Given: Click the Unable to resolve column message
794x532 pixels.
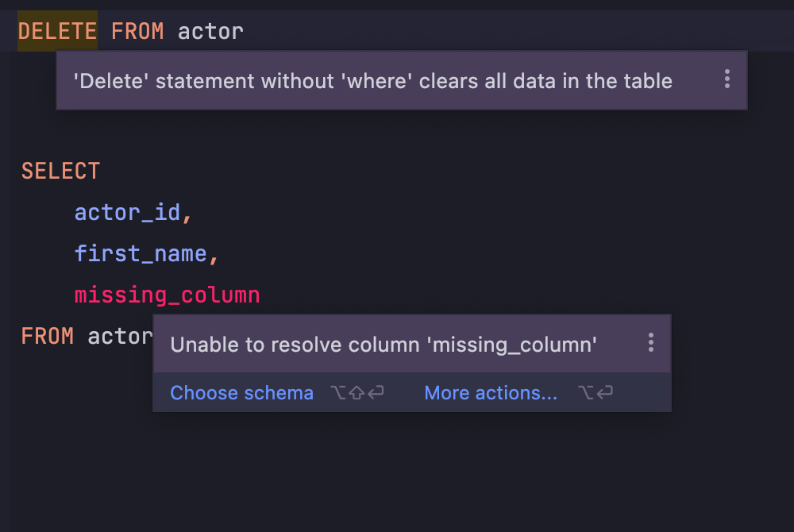Looking at the screenshot, I should [x=384, y=345].
